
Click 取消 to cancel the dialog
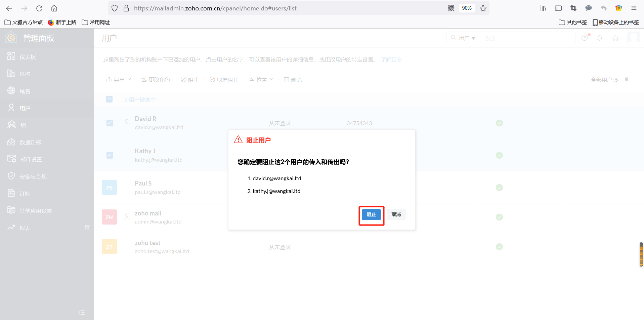coord(396,214)
